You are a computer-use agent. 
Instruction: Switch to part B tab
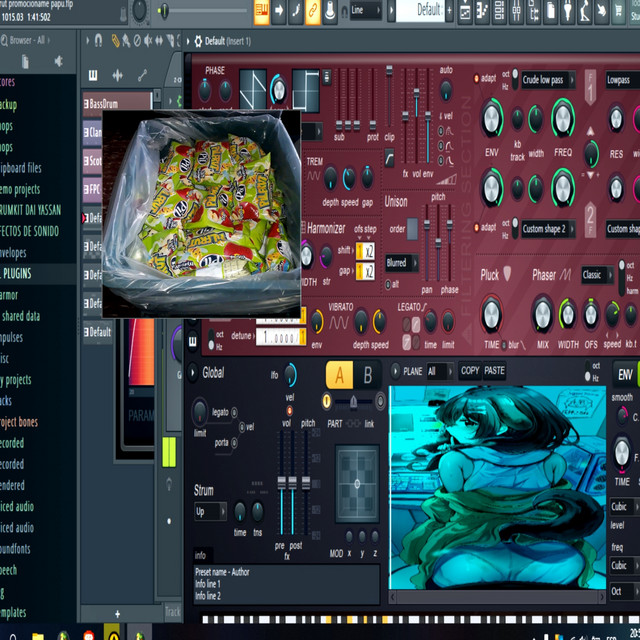click(x=367, y=375)
